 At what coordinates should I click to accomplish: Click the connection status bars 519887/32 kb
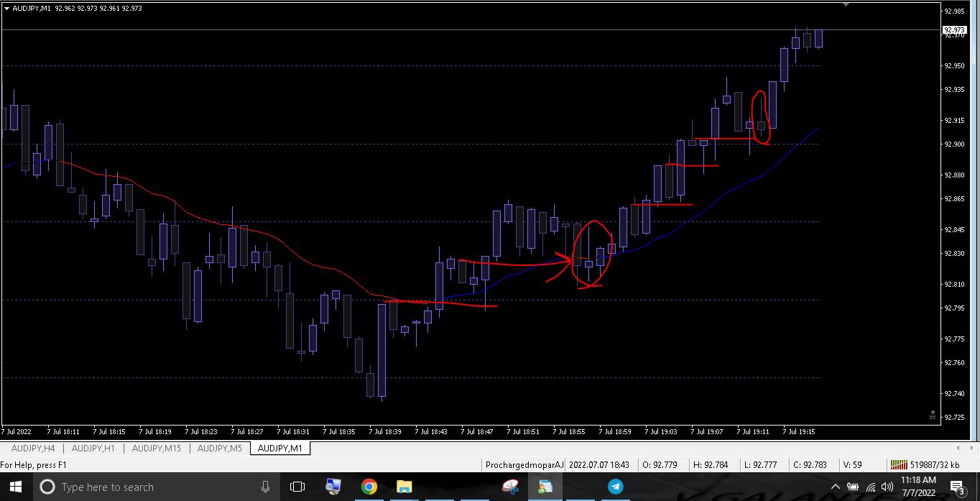[x=925, y=465]
